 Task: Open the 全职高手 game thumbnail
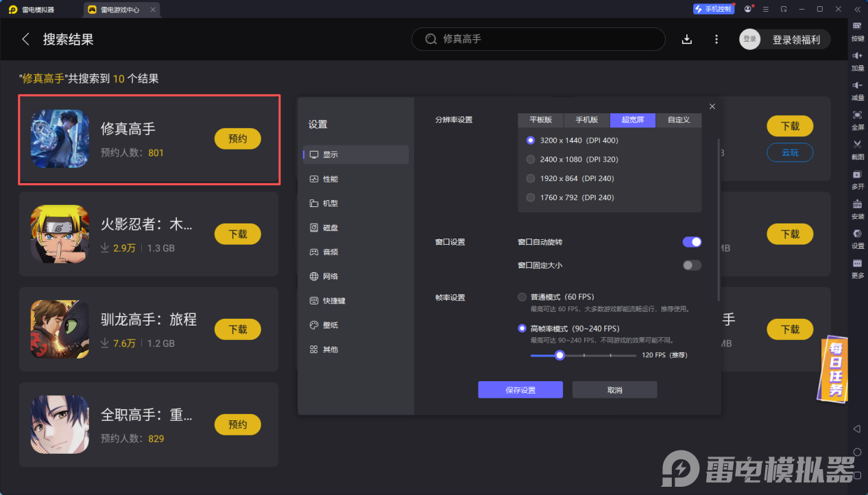pyautogui.click(x=60, y=424)
